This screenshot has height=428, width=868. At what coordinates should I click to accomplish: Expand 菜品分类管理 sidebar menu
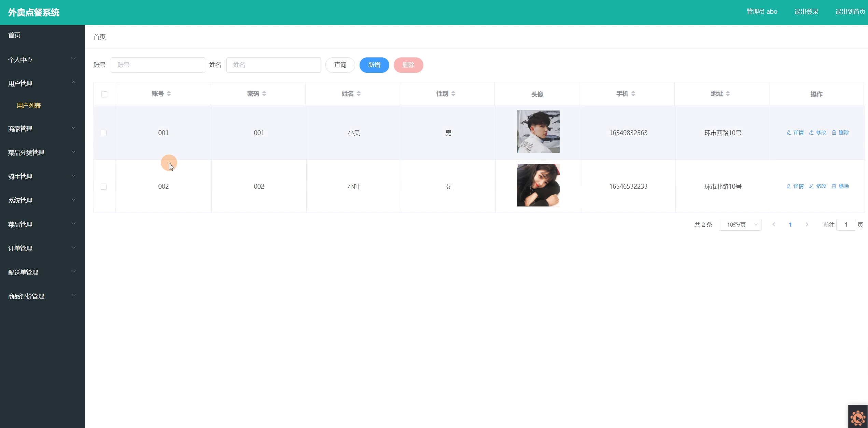[42, 152]
